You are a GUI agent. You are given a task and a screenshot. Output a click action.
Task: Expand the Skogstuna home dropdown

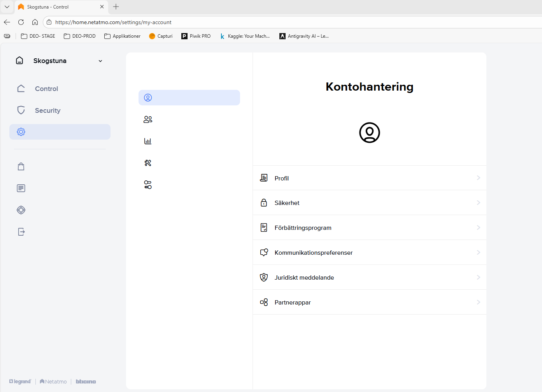(x=100, y=61)
